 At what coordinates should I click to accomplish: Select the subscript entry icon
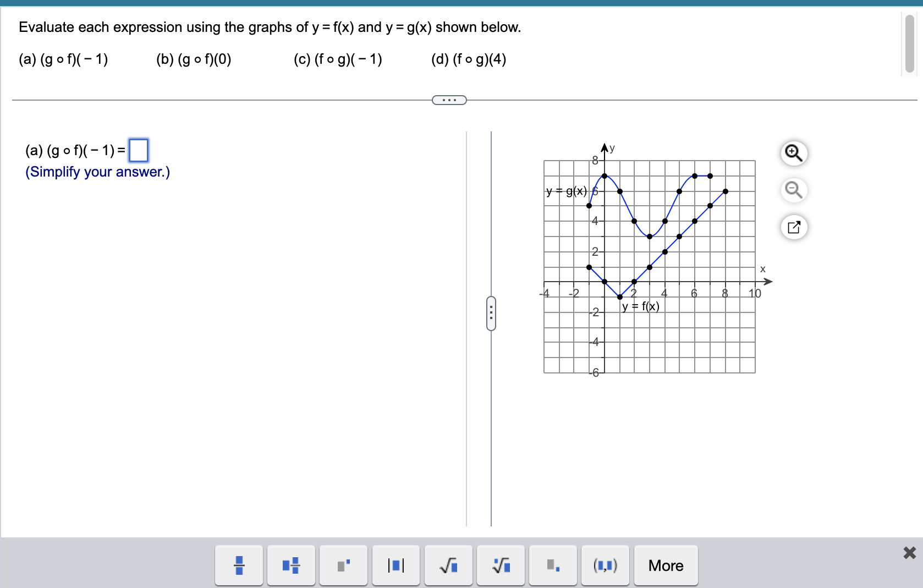553,565
